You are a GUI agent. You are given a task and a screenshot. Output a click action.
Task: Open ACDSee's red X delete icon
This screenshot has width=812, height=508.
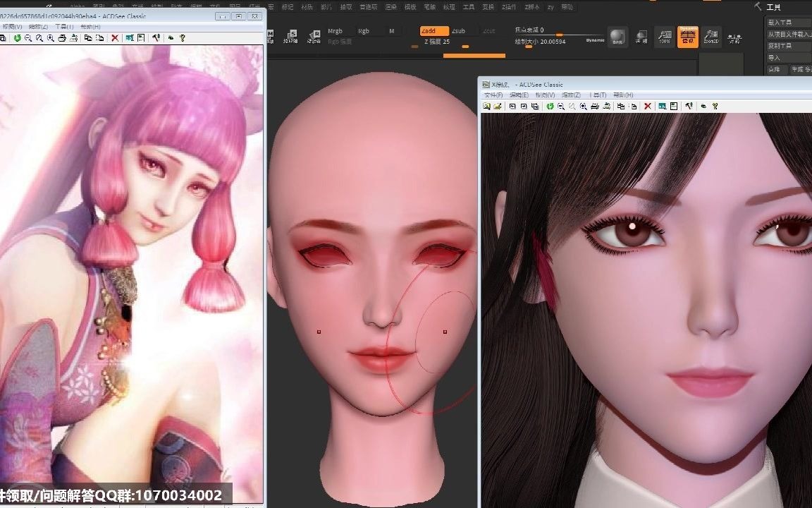647,106
